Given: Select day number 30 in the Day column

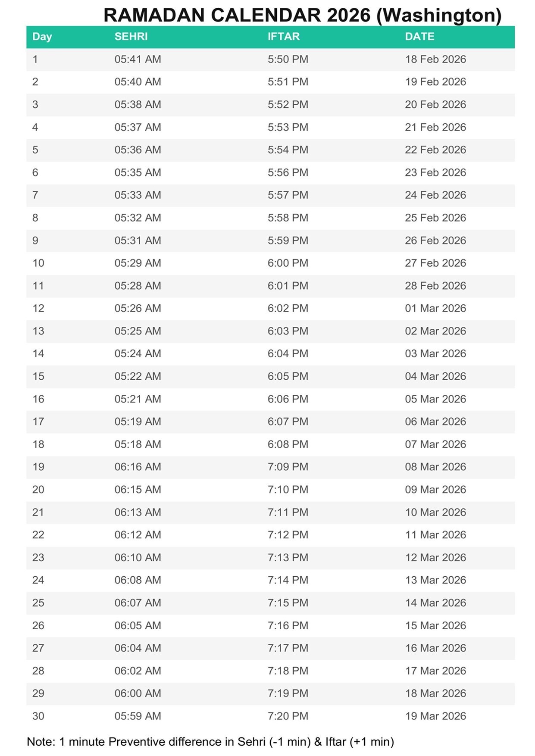Looking at the screenshot, I should pyautogui.click(x=38, y=716).
